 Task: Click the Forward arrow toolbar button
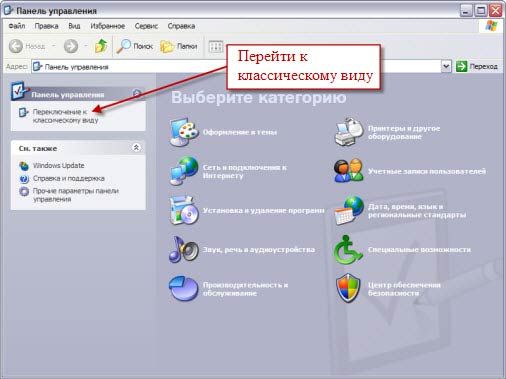pos(71,46)
